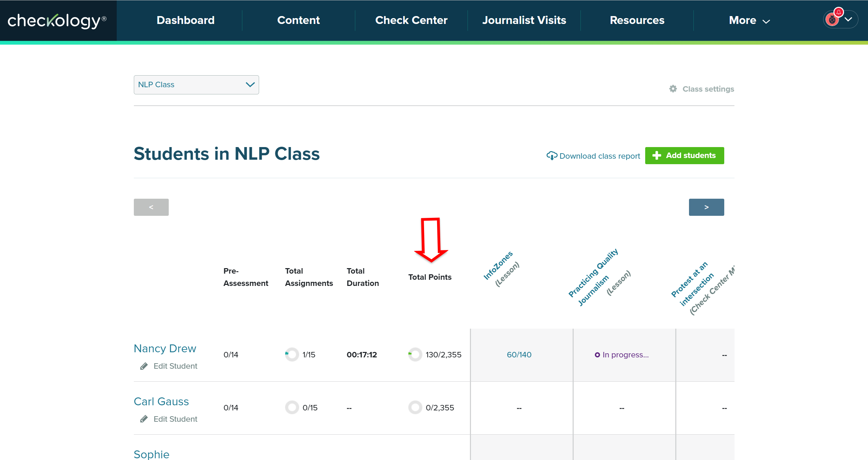The width and height of the screenshot is (868, 460).
Task: Click pencil icon for Carl Gauss
Action: 144,419
